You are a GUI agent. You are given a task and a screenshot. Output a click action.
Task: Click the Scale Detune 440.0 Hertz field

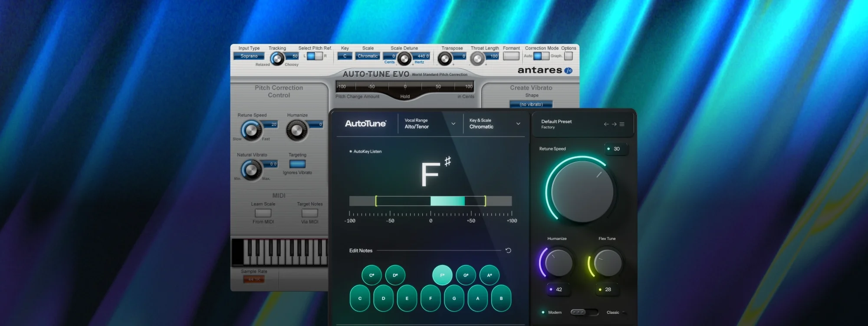click(421, 56)
